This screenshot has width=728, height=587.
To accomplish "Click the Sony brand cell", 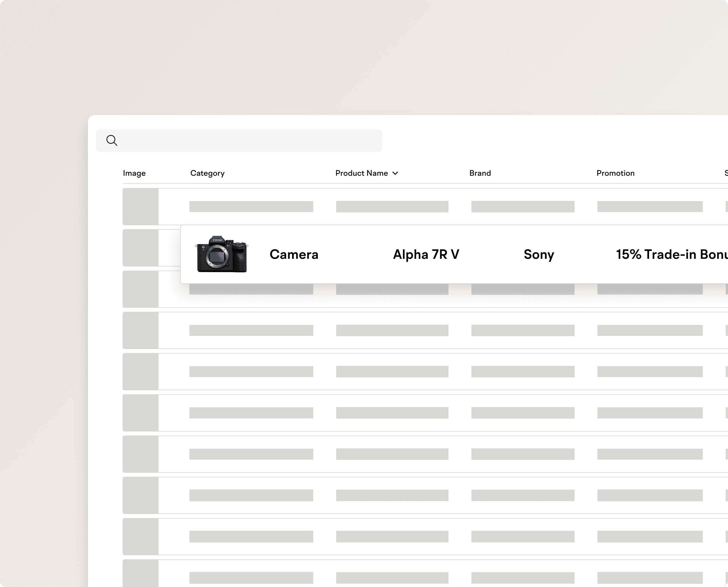I will [x=539, y=254].
